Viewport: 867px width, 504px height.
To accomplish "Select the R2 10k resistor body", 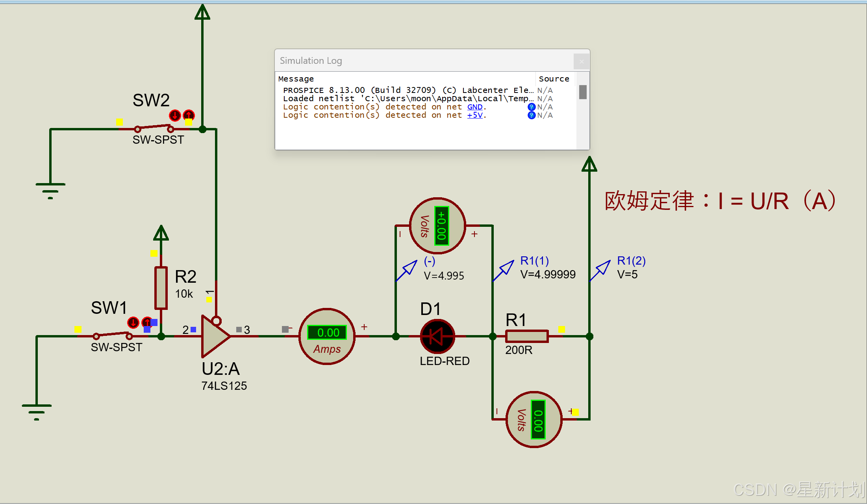I will coord(161,287).
